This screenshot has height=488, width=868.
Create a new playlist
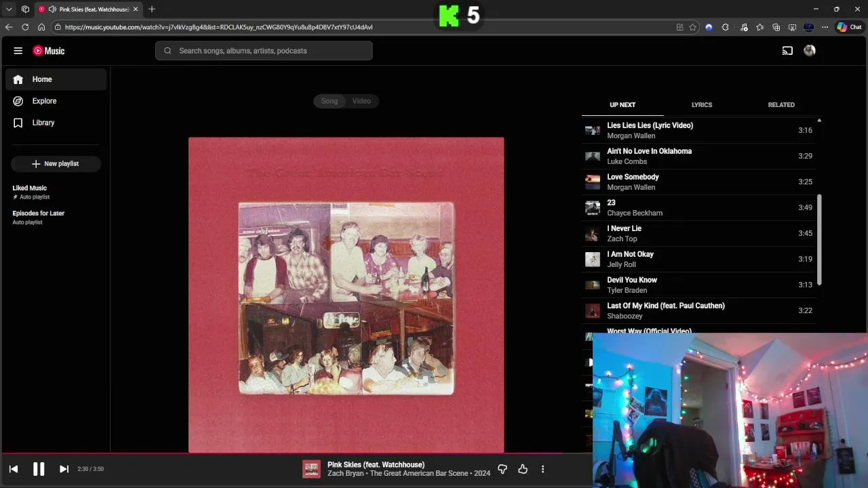(x=56, y=164)
